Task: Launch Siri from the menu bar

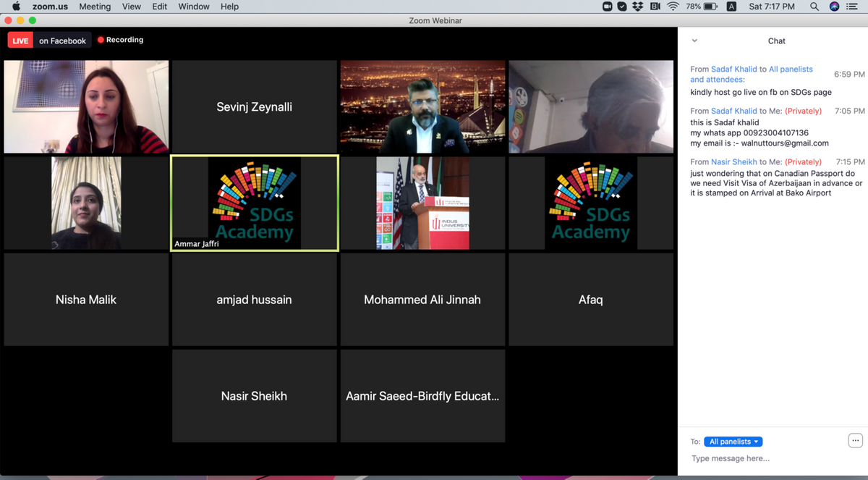Action: pos(834,7)
